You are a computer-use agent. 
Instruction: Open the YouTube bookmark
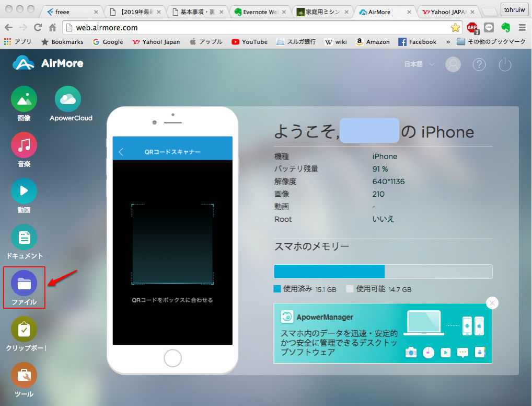pyautogui.click(x=249, y=41)
